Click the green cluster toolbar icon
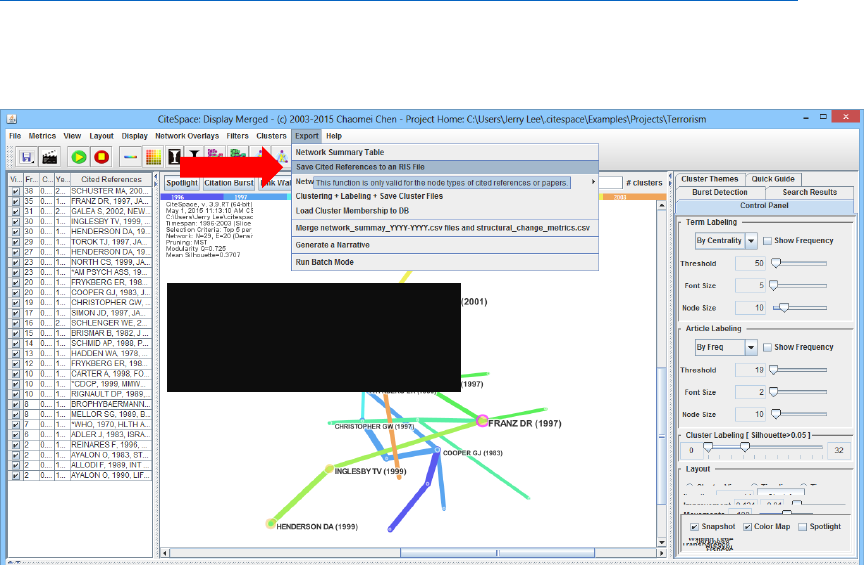The image size is (864, 565). pyautogui.click(x=238, y=157)
